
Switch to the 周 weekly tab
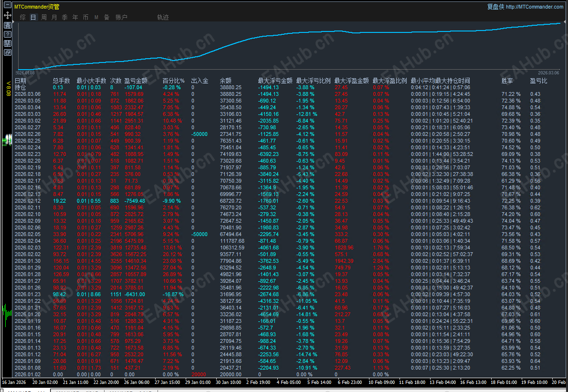tap(44, 17)
